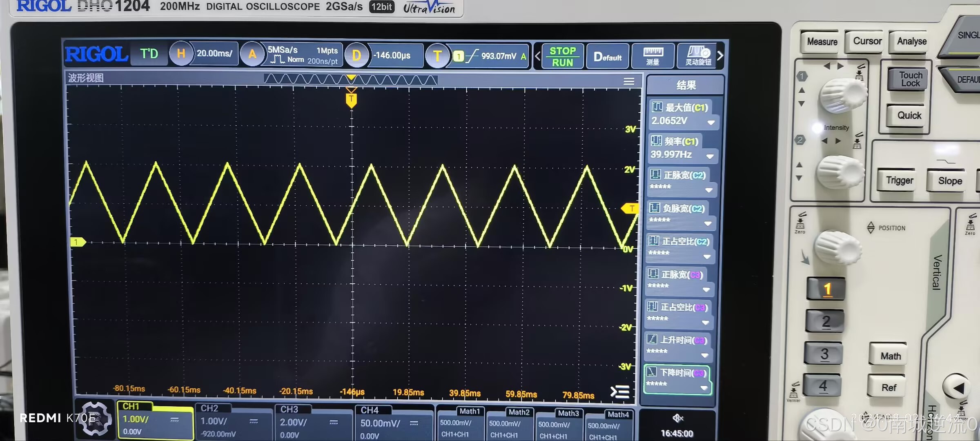Tap measure (测量) ruler icon
This screenshot has width=980, height=441.
point(653,56)
